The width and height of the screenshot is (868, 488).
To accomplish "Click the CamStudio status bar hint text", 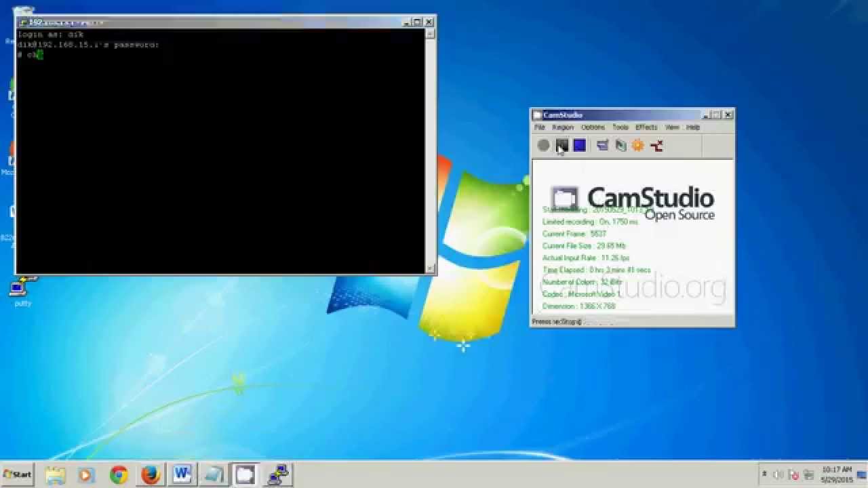I will tap(557, 322).
